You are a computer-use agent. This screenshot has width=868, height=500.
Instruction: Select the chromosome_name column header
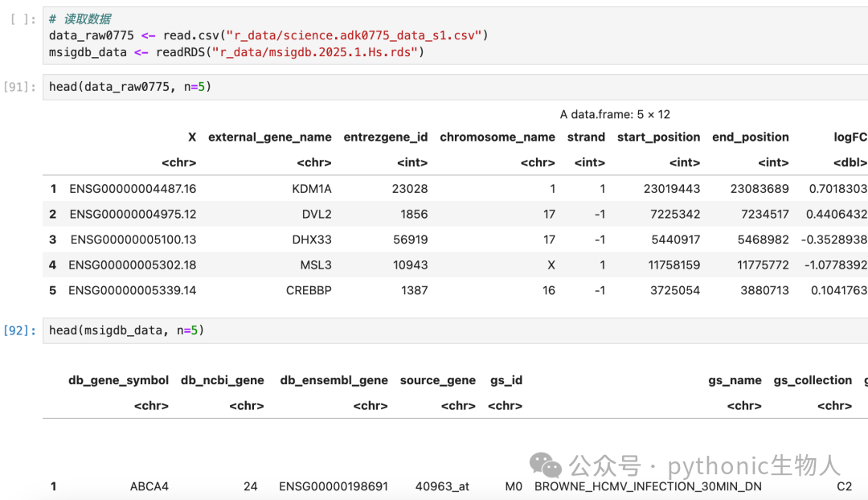(x=497, y=137)
